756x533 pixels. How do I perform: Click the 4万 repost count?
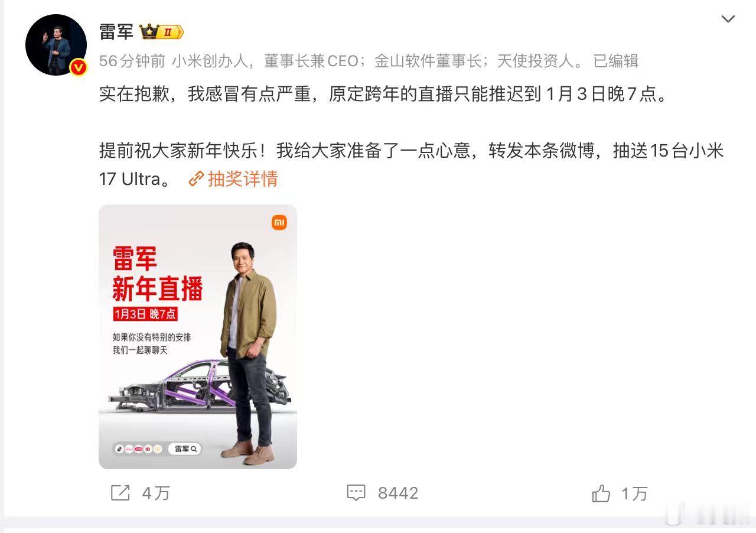156,493
